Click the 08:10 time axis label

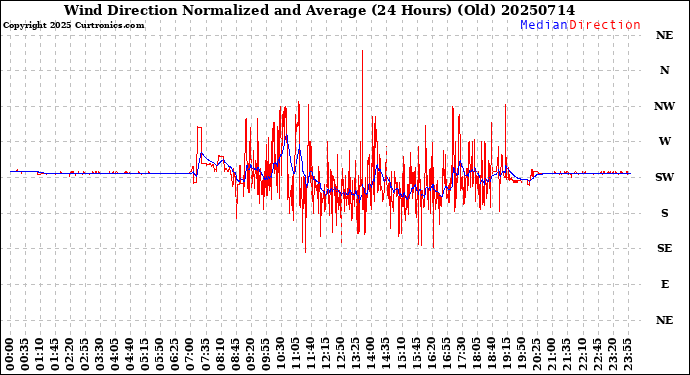pyautogui.click(x=220, y=354)
